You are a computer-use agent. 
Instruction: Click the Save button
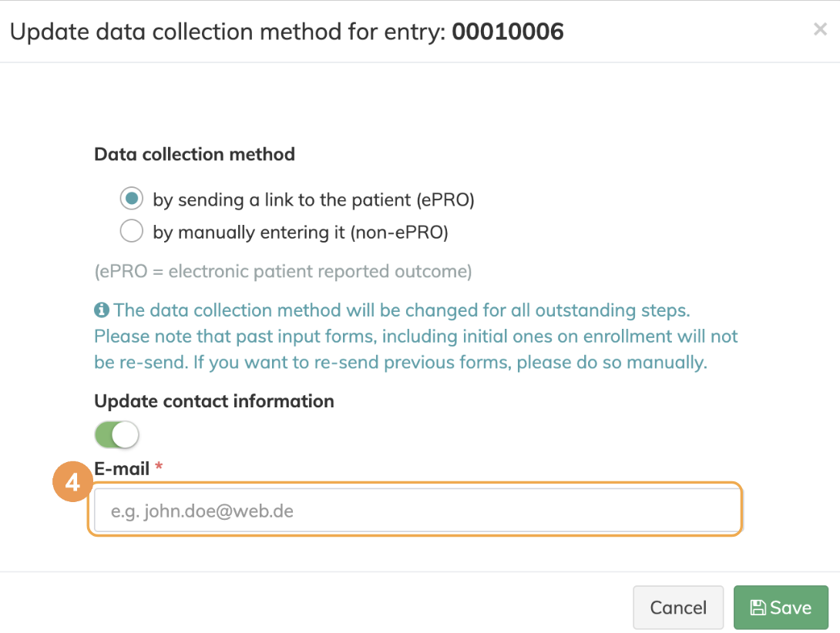coord(781,608)
